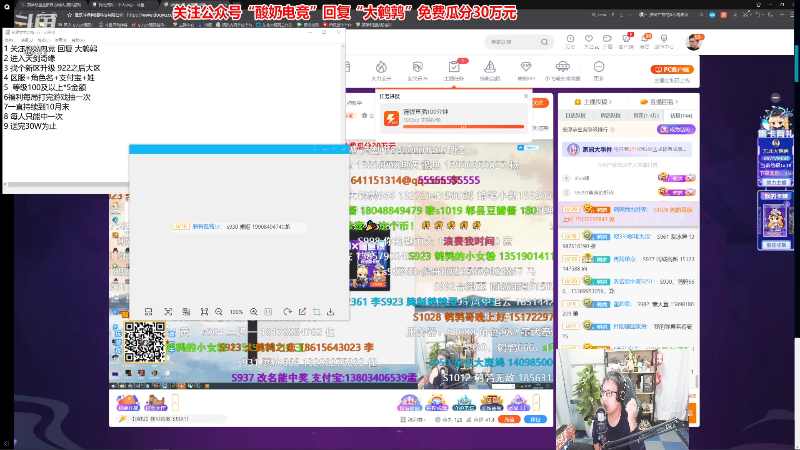Screen dimensions: 800x450
Task: Click the camera start-broadcast icon in header
Action: tap(607, 39)
